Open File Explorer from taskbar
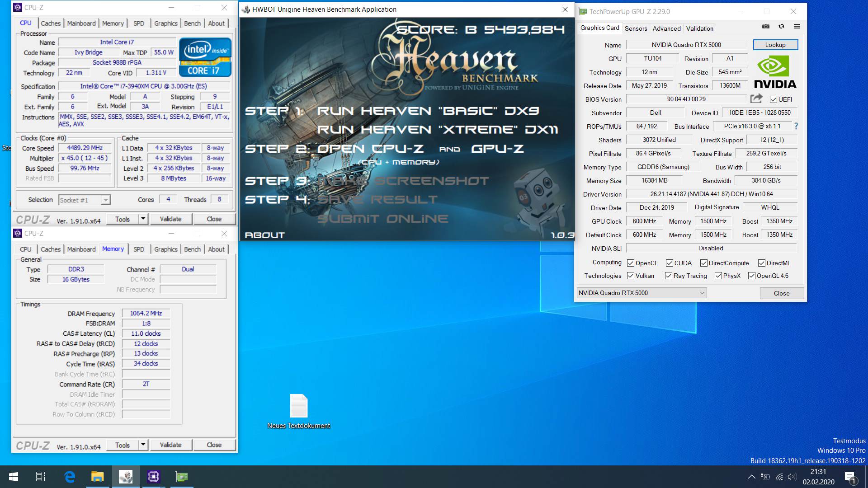The image size is (868, 488). point(97,477)
